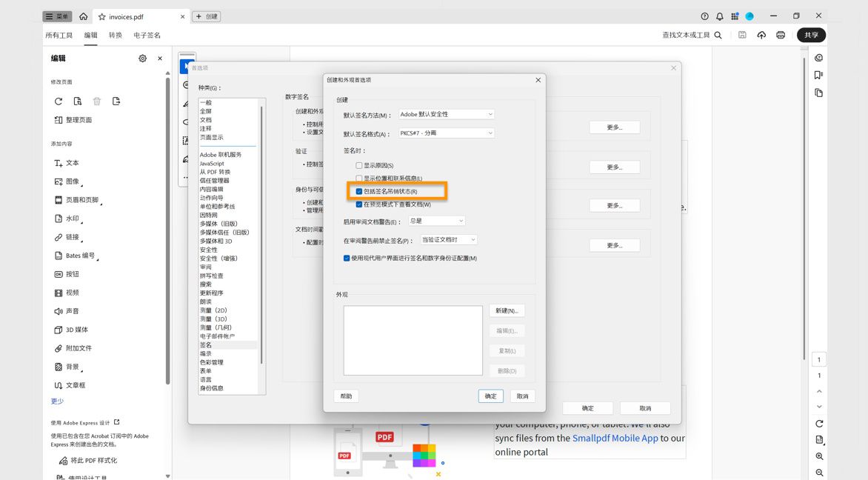Open the hamburger menu button
868x480 pixels.
[57, 16]
